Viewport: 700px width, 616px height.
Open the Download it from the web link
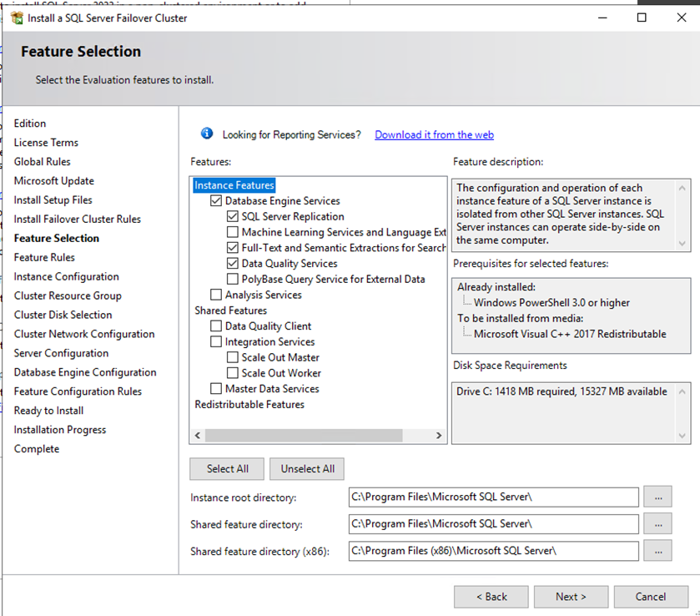[x=434, y=134]
